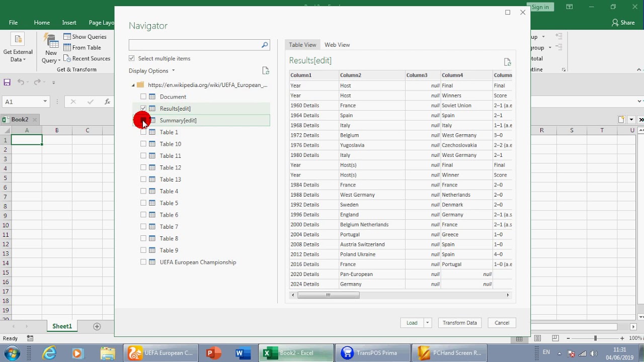Viewport: 644px width, 362px height.
Task: Click the macro record status bar icon
Action: coord(30,338)
